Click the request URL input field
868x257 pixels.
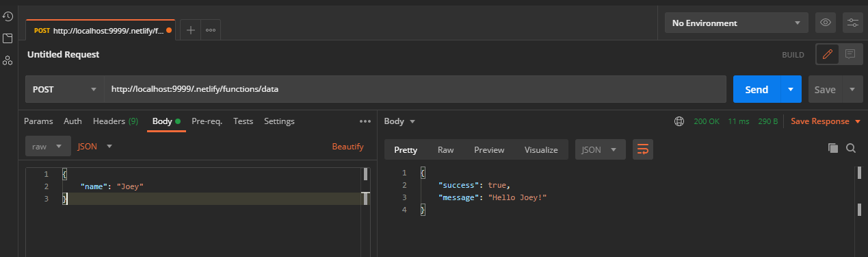coord(415,89)
